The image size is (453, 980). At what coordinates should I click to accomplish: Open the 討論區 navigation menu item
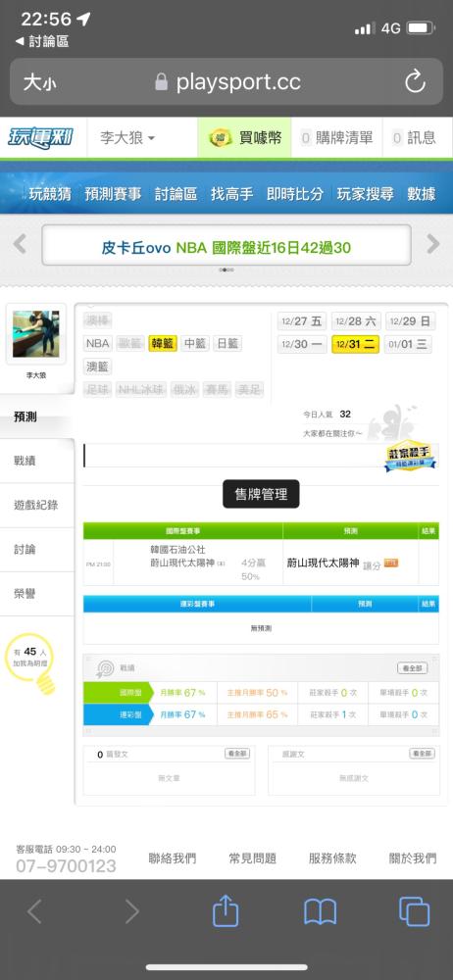176,194
